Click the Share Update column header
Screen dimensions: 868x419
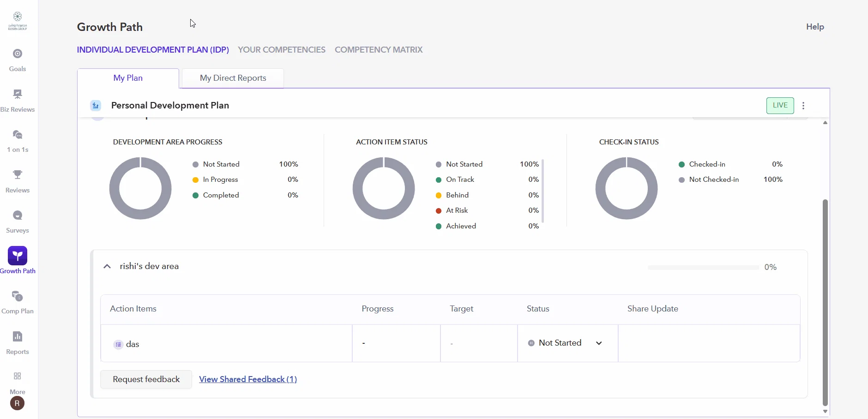[x=653, y=309]
